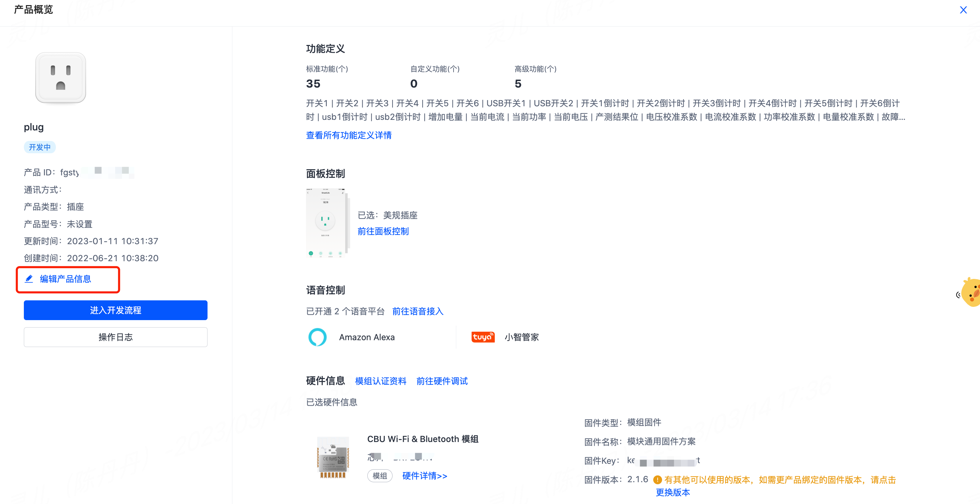Open the panel control preview thumbnail
The width and height of the screenshot is (980, 504).
327,223
